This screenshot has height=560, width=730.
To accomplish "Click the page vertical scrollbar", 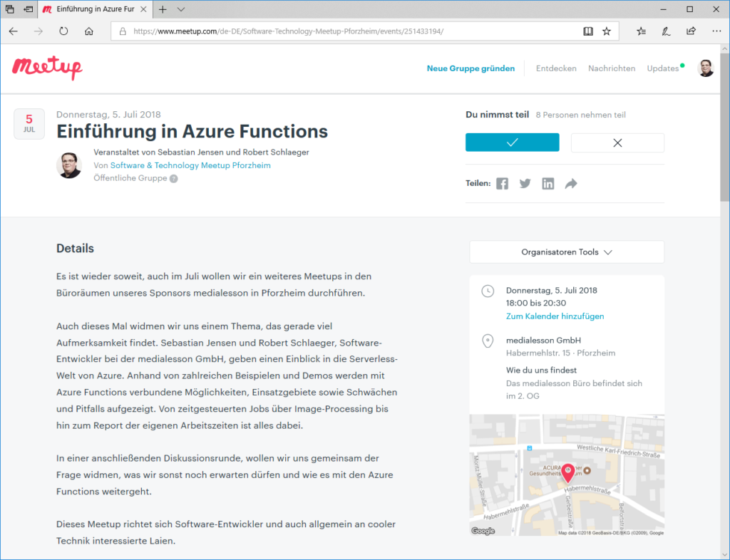I will tap(724, 285).
